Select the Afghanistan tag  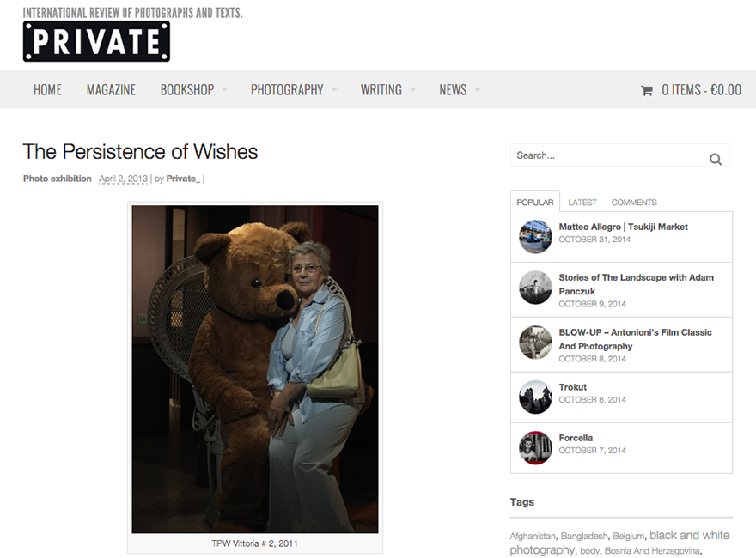533,536
